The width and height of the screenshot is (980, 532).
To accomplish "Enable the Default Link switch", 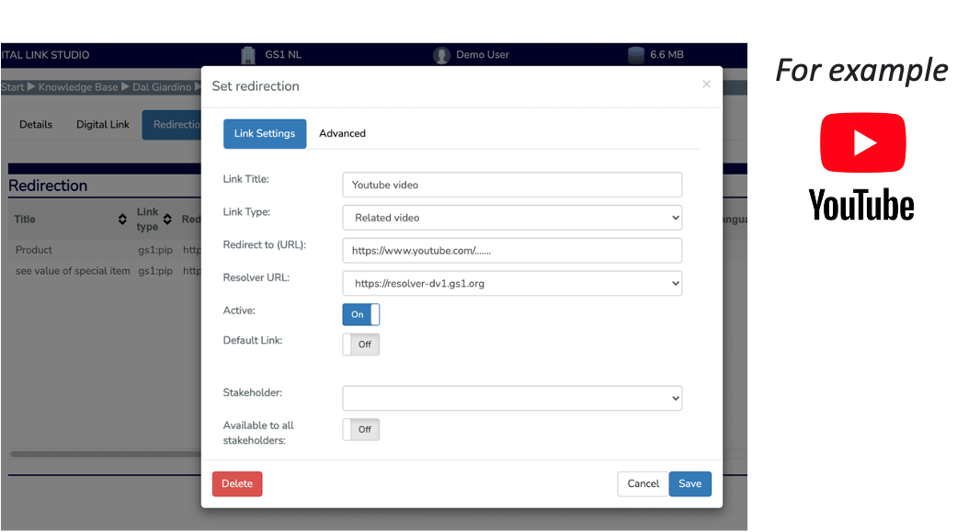I will tap(360, 344).
